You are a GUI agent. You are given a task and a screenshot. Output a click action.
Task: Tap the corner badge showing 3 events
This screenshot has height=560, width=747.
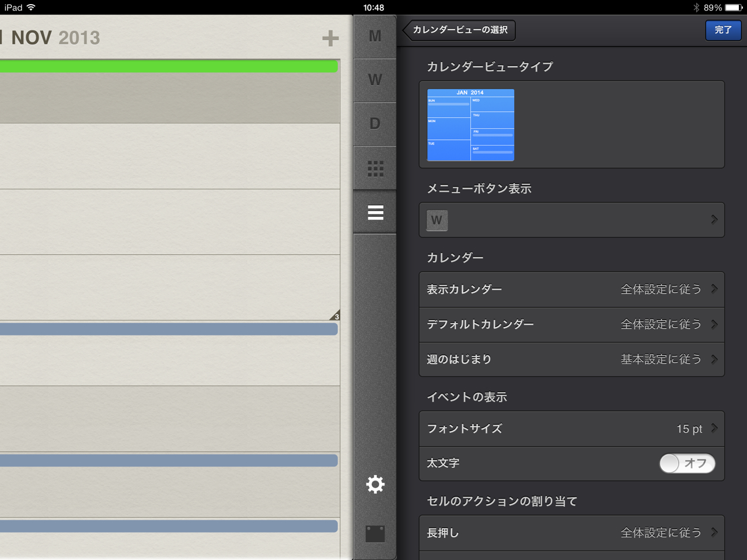[335, 316]
